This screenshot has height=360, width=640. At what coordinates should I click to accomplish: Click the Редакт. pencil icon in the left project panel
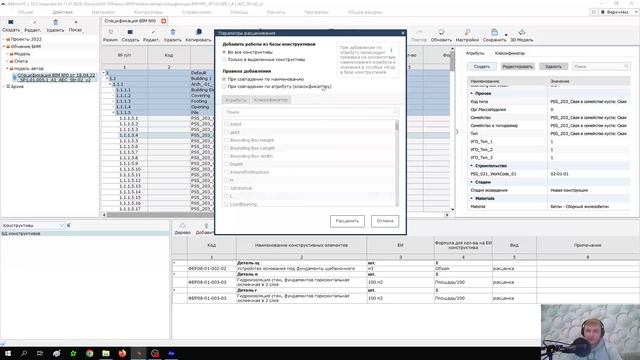point(34,22)
